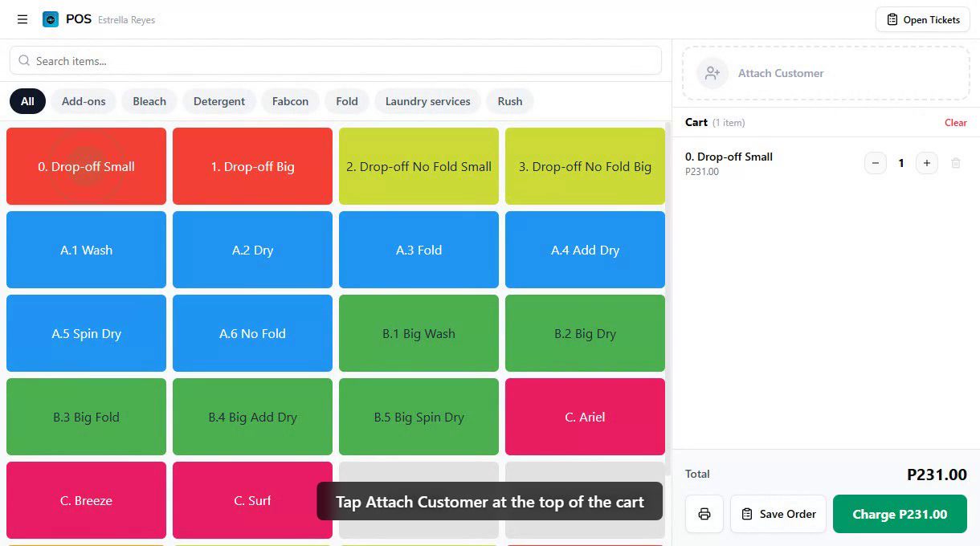Click the Cart (1 item) heading
Image resolution: width=980 pixels, height=546 pixels.
715,123
